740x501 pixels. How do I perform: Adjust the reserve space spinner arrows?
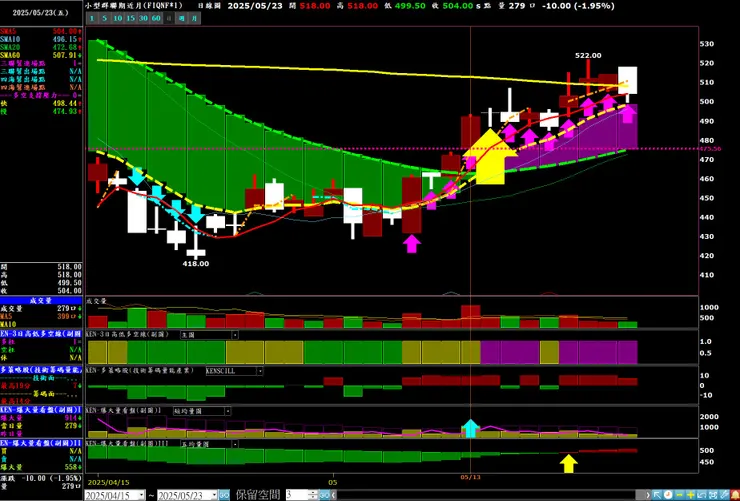coord(314,495)
